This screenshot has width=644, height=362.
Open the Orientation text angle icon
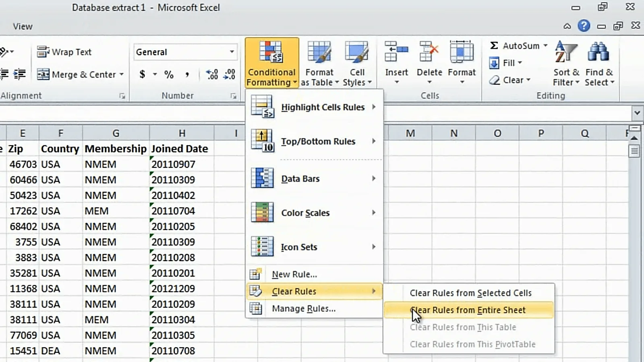[4, 52]
